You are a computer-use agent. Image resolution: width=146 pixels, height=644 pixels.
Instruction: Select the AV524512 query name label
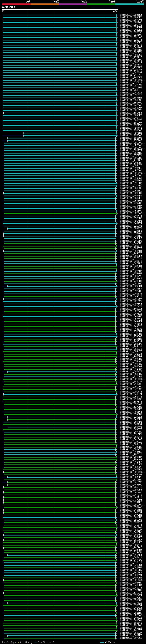[8, 7]
